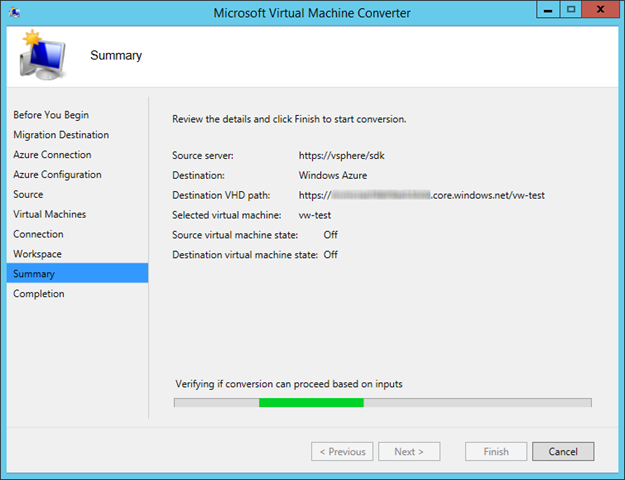Click the green verification progress bar

pyautogui.click(x=383, y=403)
